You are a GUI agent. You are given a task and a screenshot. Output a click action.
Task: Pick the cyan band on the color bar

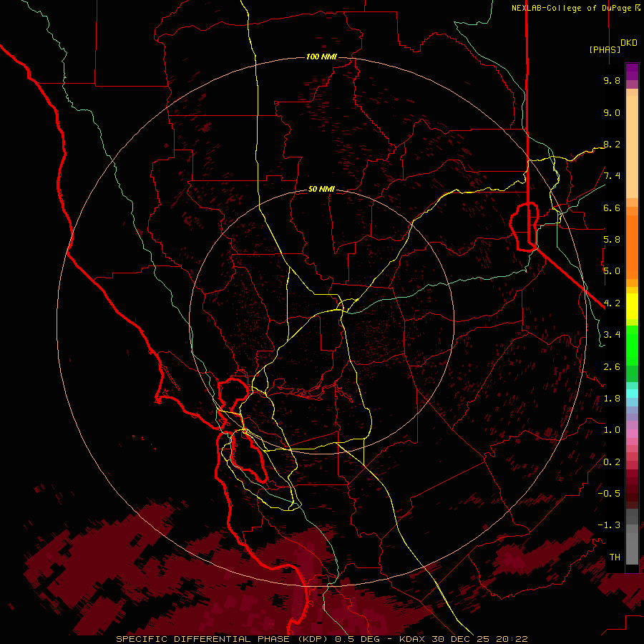(632, 393)
